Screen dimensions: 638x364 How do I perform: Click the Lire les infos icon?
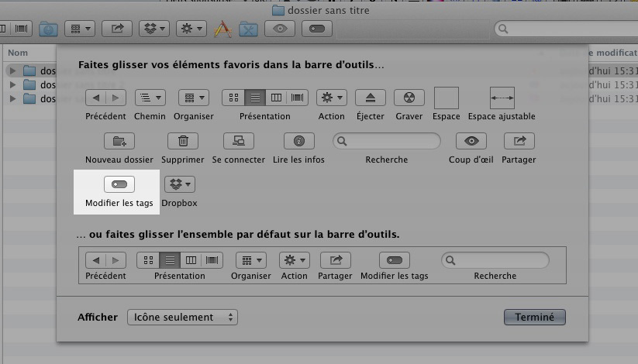tap(299, 141)
